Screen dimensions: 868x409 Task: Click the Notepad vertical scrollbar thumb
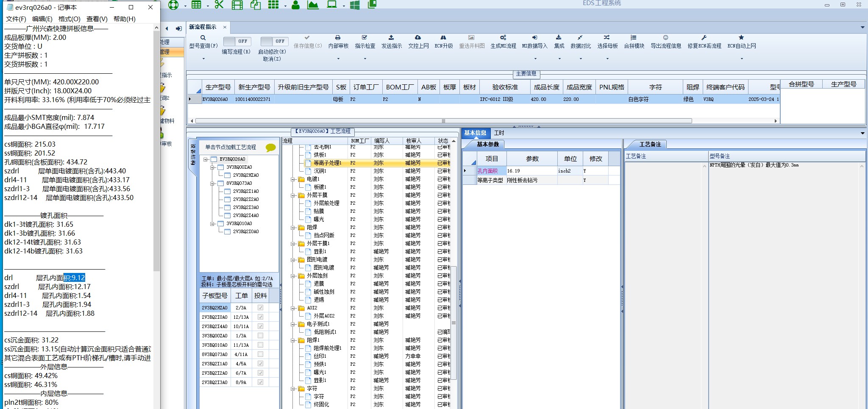click(x=156, y=152)
